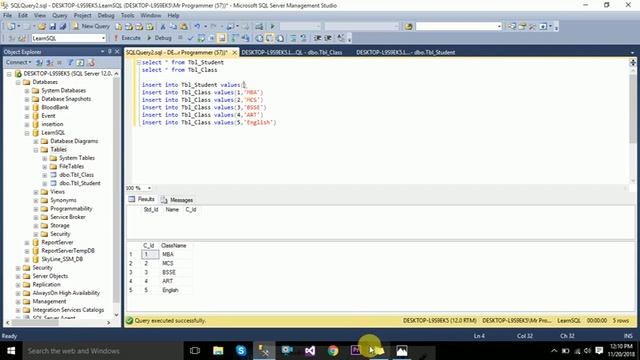Open the File menu
640x360 pixels.
point(7,15)
